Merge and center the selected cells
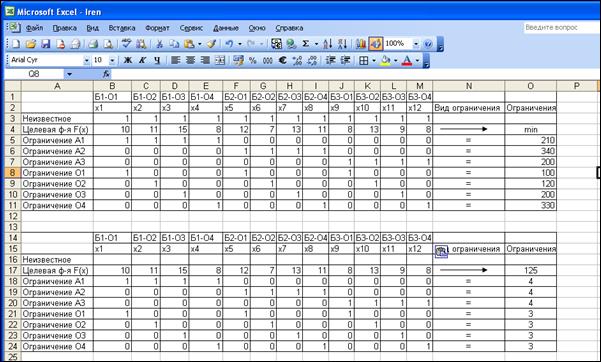Image resolution: width=601 pixels, height=362 pixels. click(220, 60)
